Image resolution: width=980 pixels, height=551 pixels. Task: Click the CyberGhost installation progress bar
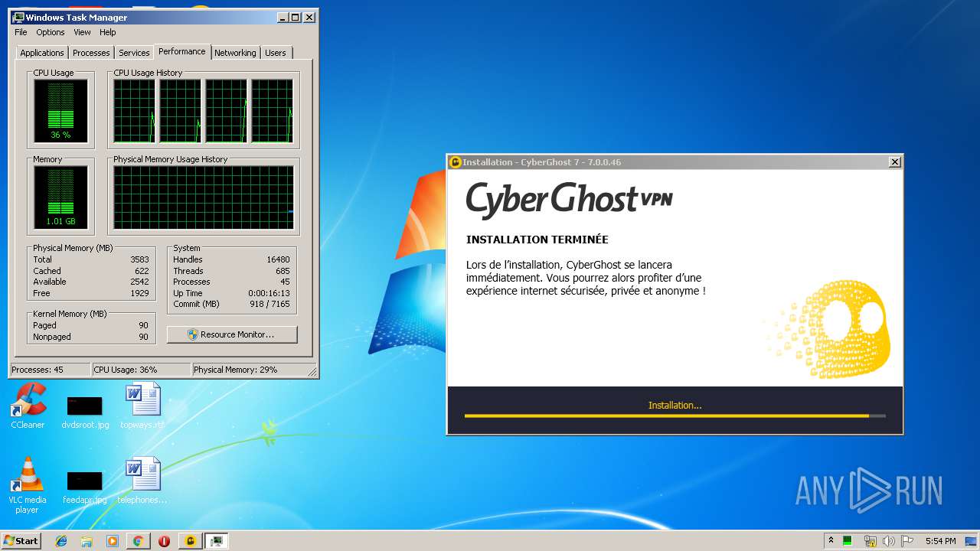tap(675, 416)
